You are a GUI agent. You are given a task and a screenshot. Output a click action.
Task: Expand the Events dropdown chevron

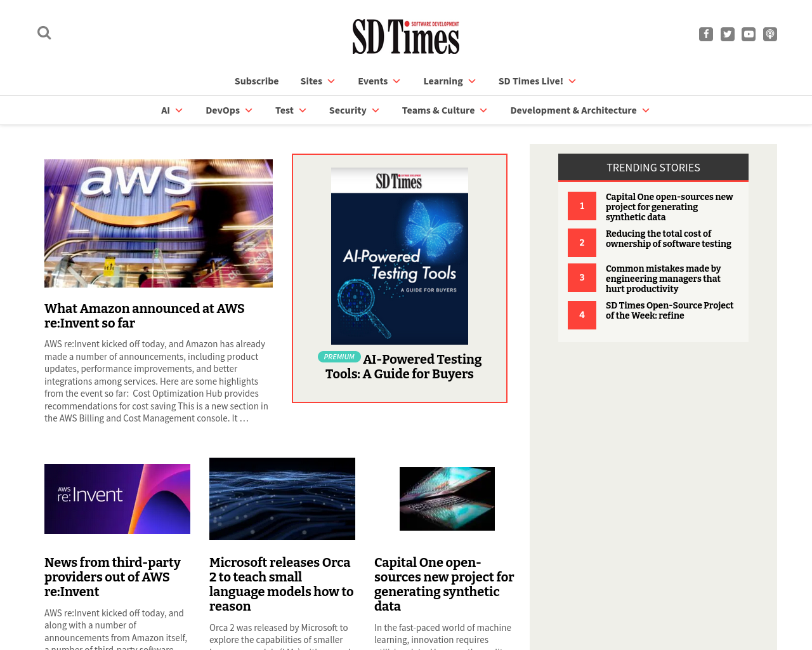click(396, 81)
